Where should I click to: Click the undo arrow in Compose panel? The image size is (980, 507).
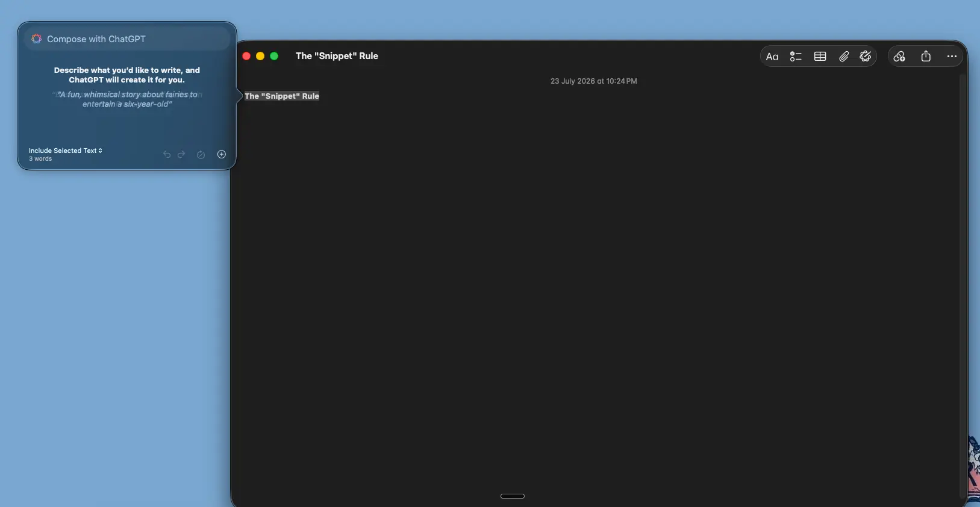point(167,155)
